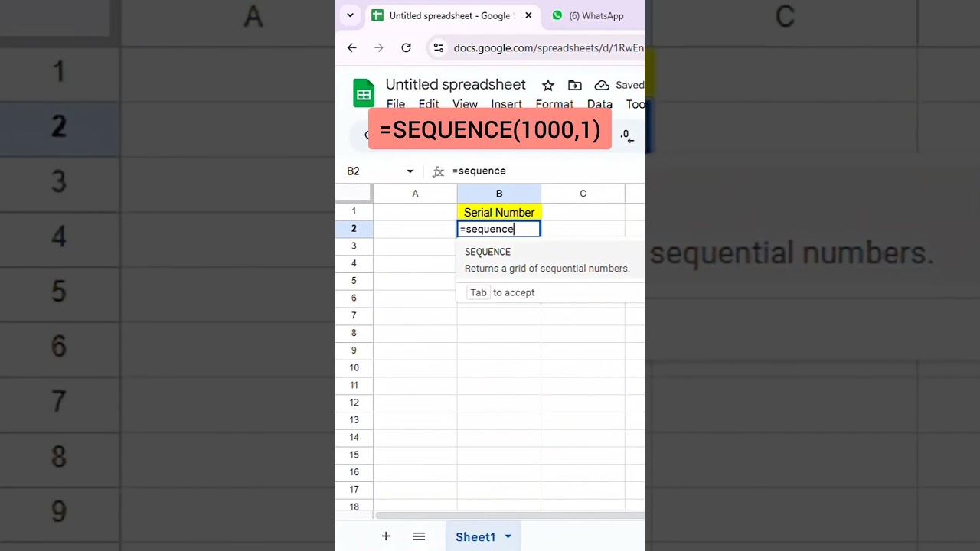Click cell C1
This screenshot has width=980, height=551.
point(583,212)
